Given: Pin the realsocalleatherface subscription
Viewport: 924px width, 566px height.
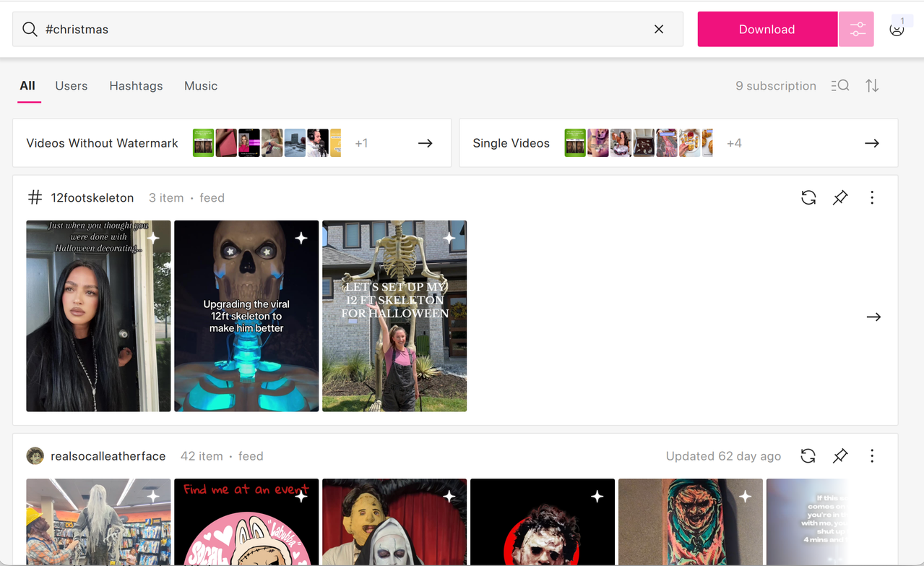Looking at the screenshot, I should [x=840, y=456].
